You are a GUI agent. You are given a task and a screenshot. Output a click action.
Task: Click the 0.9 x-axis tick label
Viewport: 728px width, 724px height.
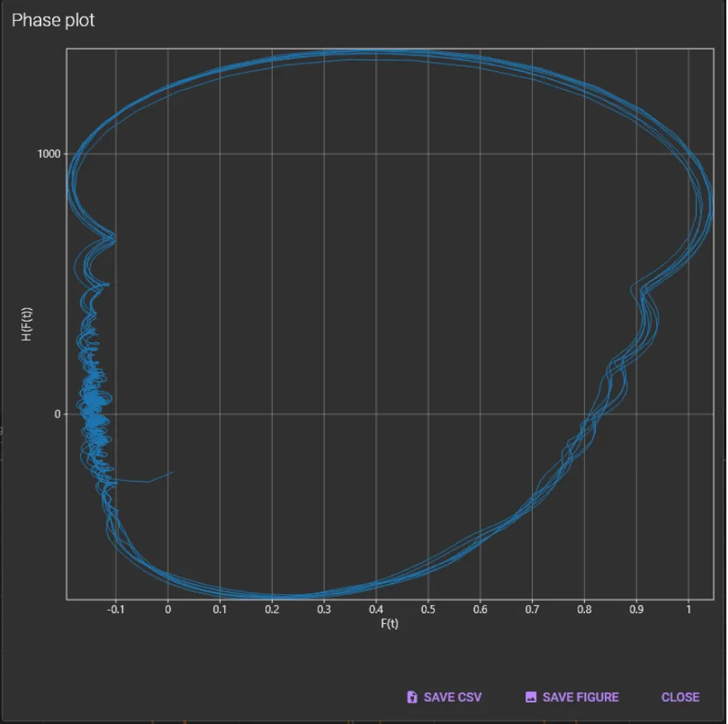(636, 610)
